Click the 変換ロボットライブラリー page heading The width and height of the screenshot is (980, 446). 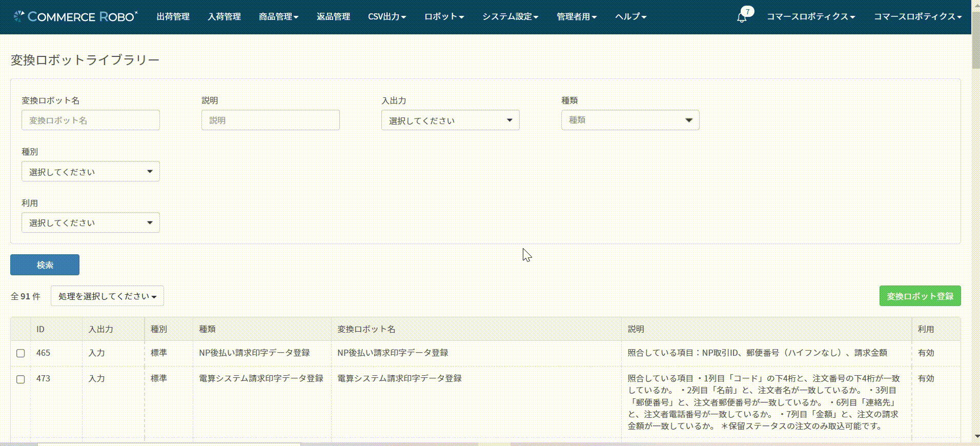[85, 60]
